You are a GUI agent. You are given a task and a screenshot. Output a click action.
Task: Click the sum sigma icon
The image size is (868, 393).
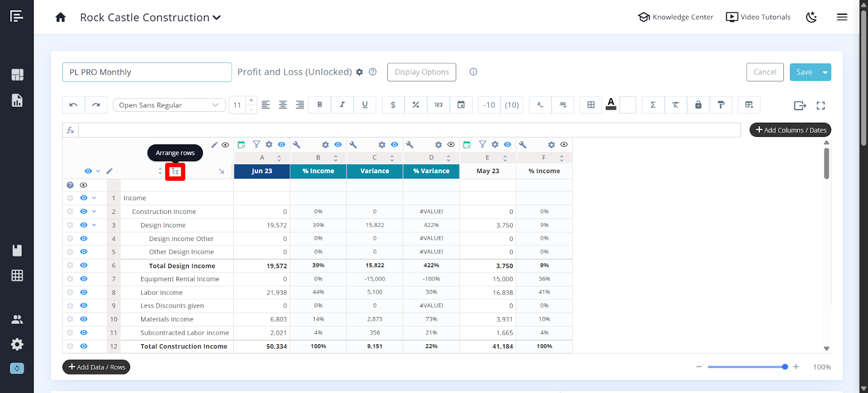tap(653, 105)
